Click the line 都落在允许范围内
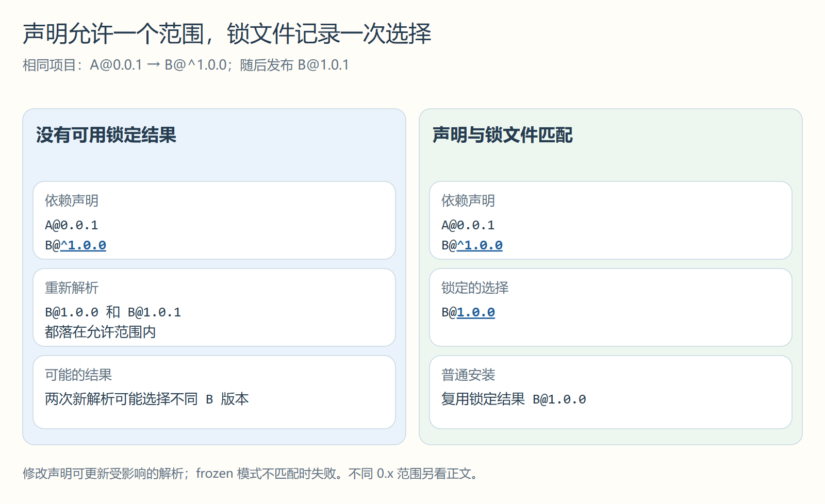Screen dimensions: 825x504 click(101, 332)
